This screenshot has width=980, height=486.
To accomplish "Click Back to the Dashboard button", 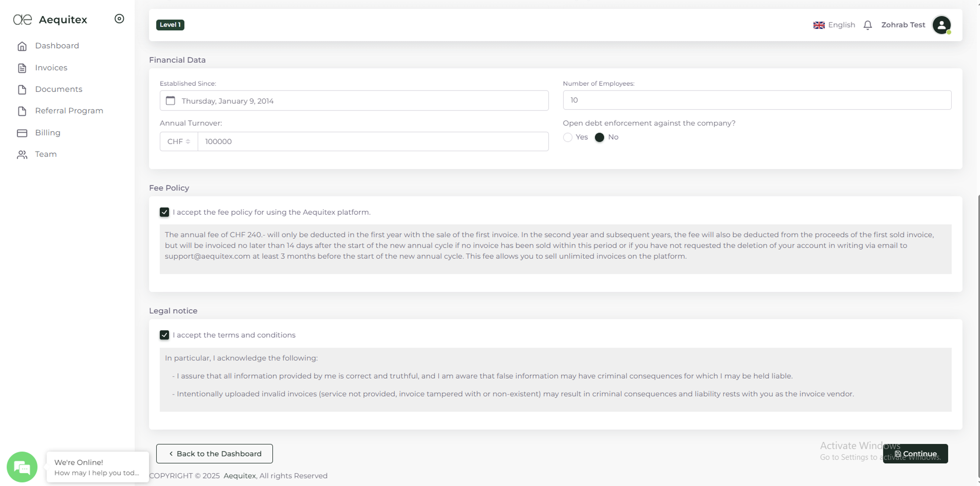I will click(x=214, y=454).
